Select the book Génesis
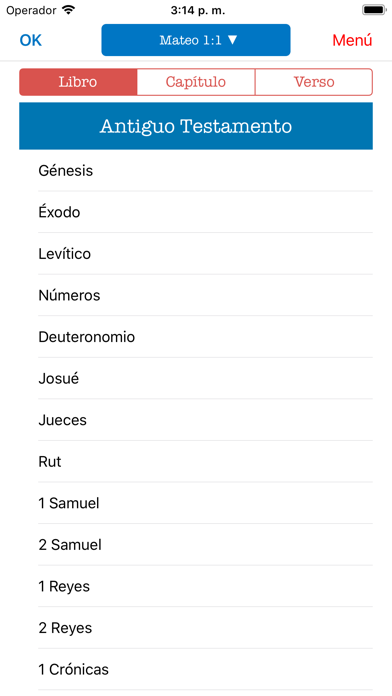This screenshot has height=696, width=392. coord(196,170)
